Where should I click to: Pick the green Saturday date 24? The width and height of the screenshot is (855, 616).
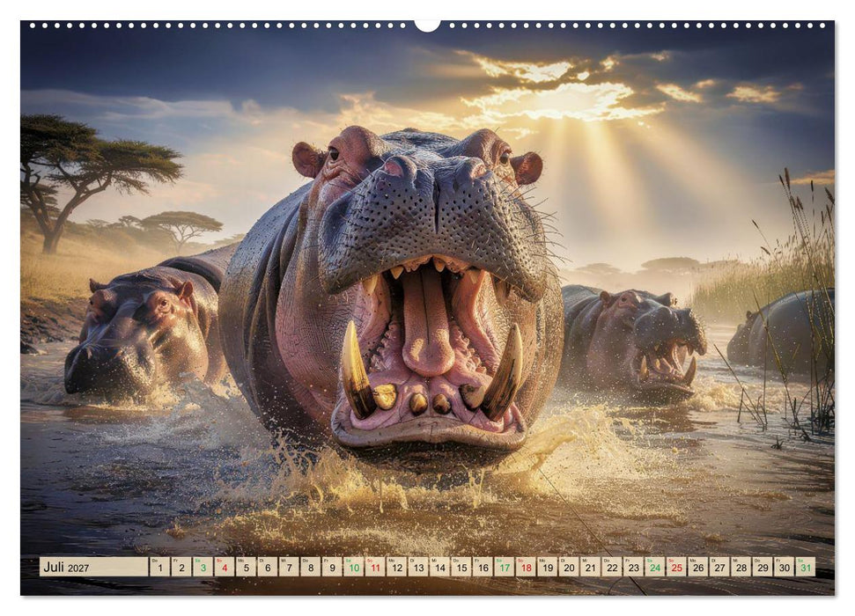[655, 567]
